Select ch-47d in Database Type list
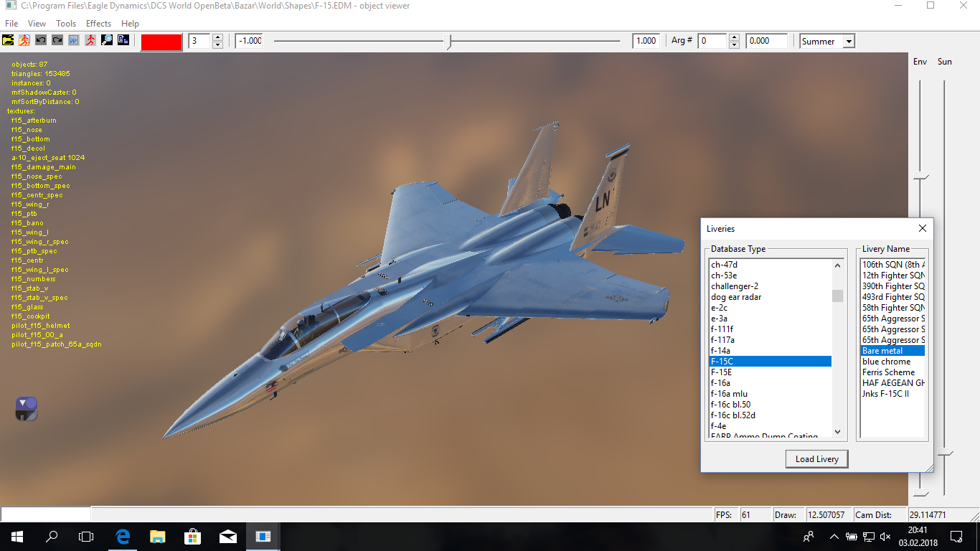The height and width of the screenshot is (551, 980). click(770, 265)
